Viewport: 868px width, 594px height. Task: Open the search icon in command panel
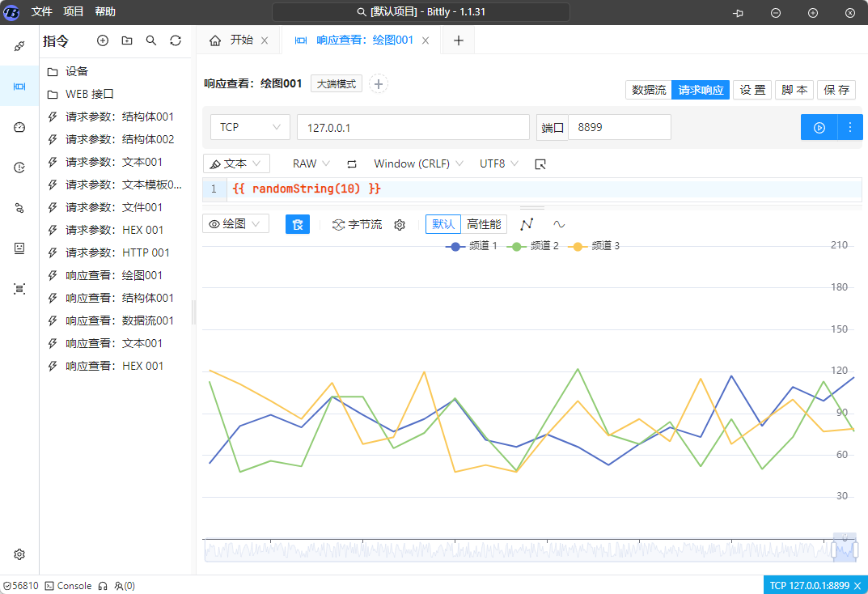click(151, 40)
